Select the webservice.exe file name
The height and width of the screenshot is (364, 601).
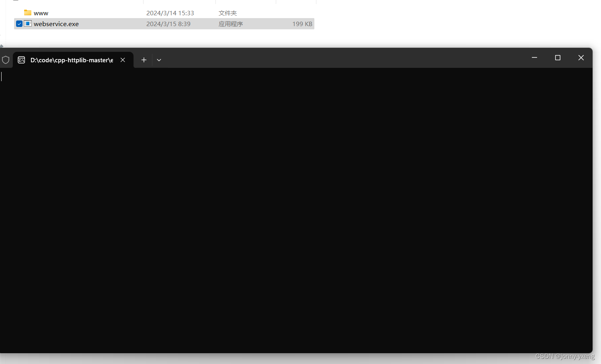56,24
